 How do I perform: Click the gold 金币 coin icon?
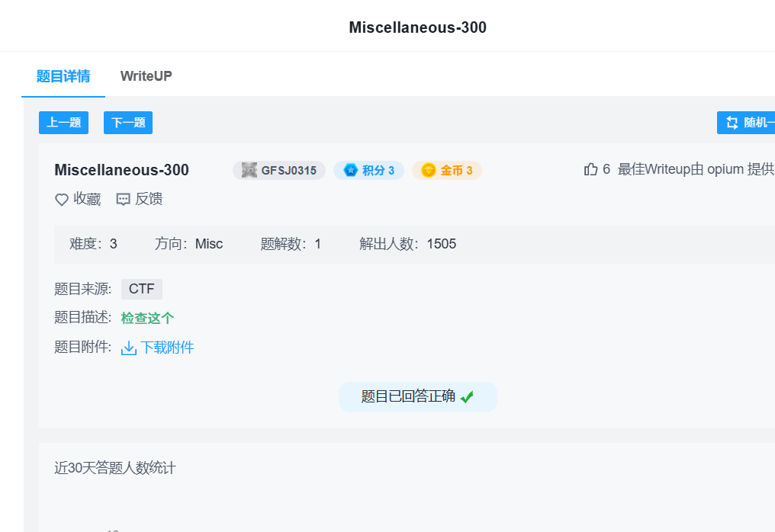429,170
